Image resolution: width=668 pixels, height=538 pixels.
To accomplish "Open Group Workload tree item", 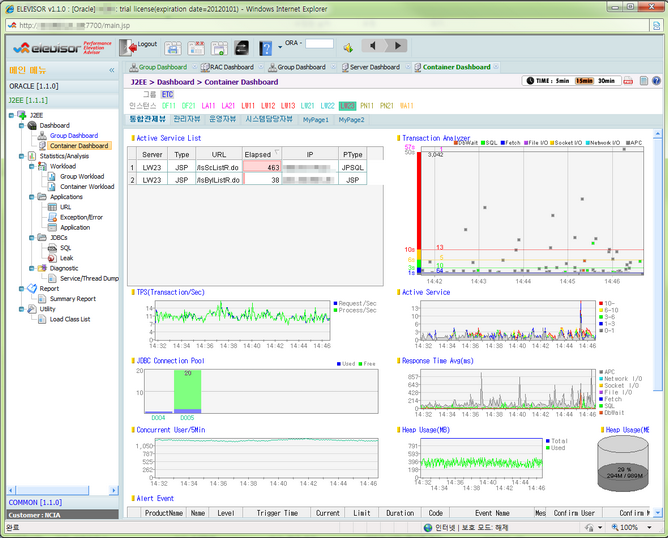I will coord(82,177).
